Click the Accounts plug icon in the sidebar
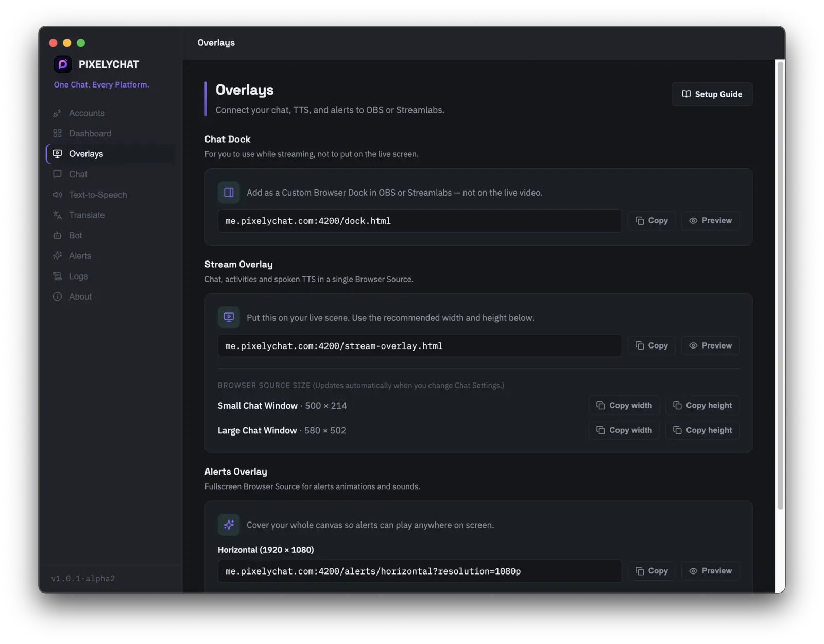The image size is (824, 644). (57, 113)
